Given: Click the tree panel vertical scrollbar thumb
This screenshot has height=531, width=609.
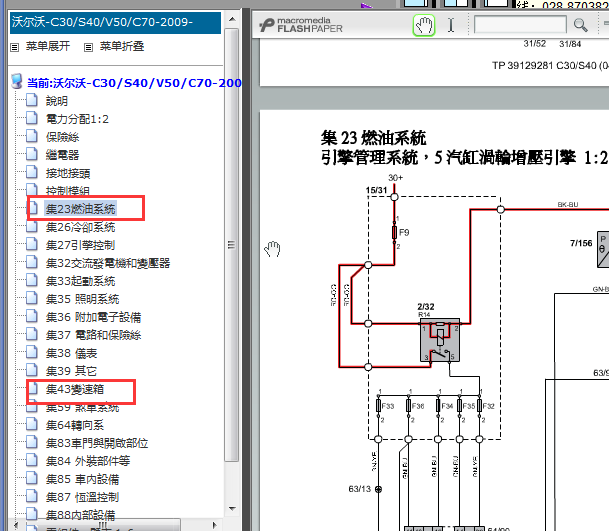Looking at the screenshot, I should tap(232, 245).
